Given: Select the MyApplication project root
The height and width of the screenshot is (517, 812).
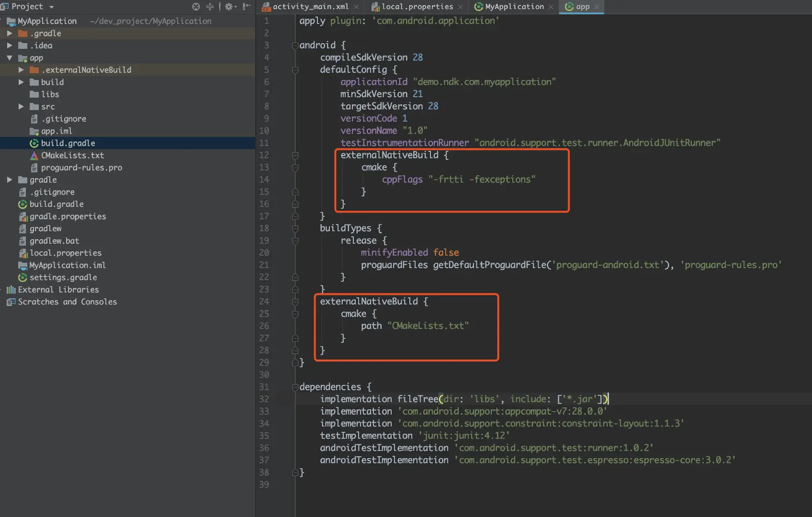Looking at the screenshot, I should point(47,21).
